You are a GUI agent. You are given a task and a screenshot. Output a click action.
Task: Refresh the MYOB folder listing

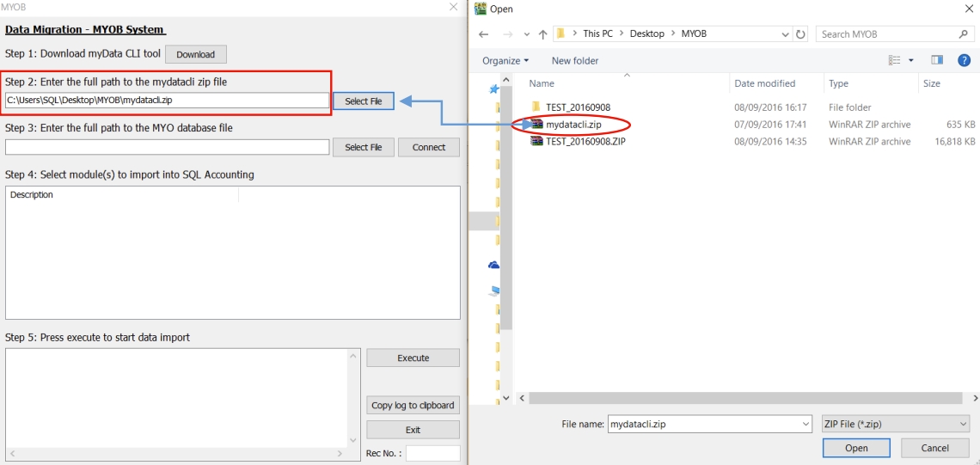801,34
